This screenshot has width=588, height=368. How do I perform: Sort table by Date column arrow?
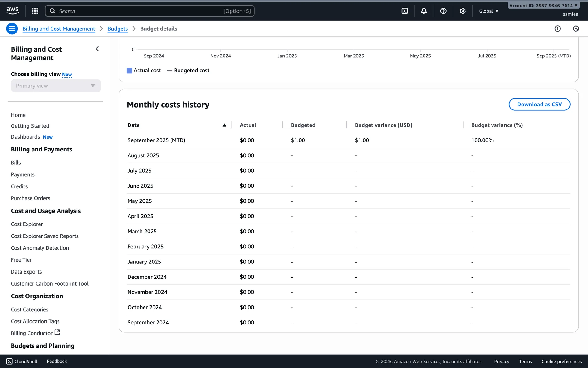click(x=224, y=125)
